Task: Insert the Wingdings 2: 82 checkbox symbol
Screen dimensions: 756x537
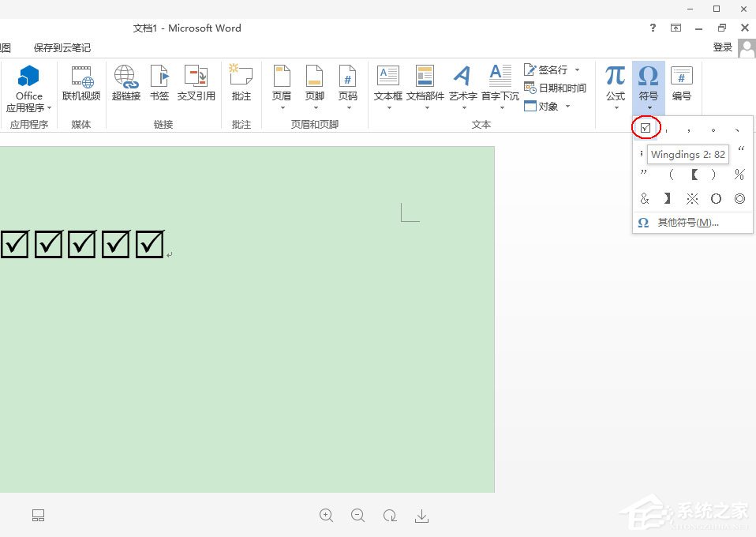Action: 646,127
